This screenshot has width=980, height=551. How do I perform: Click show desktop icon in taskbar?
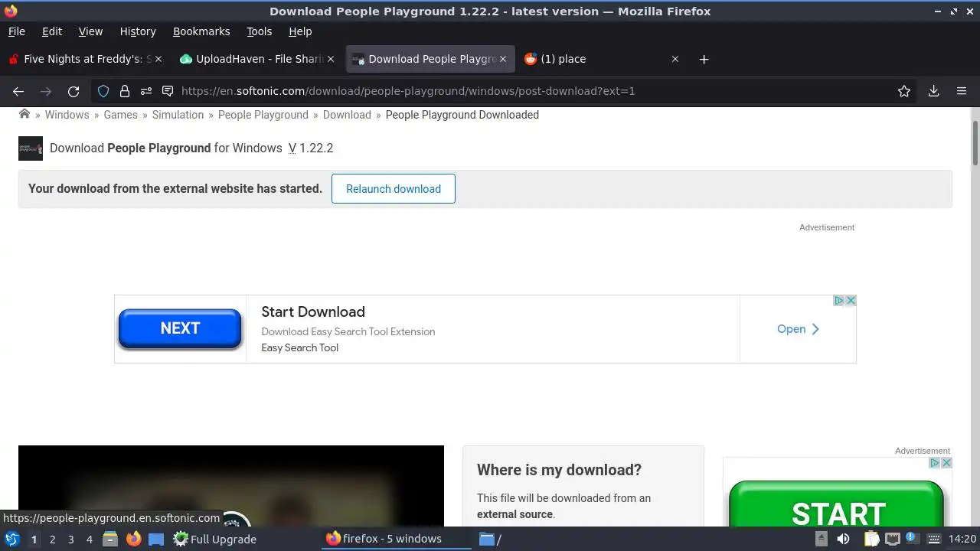click(156, 539)
